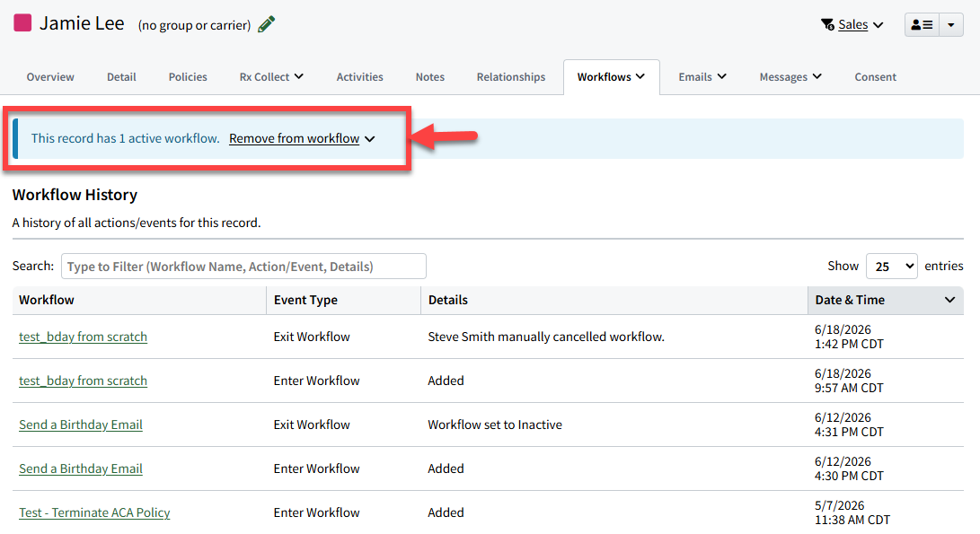Expand the Workflows tab menu
Image resolution: width=980 pixels, height=534 pixels.
(x=611, y=77)
